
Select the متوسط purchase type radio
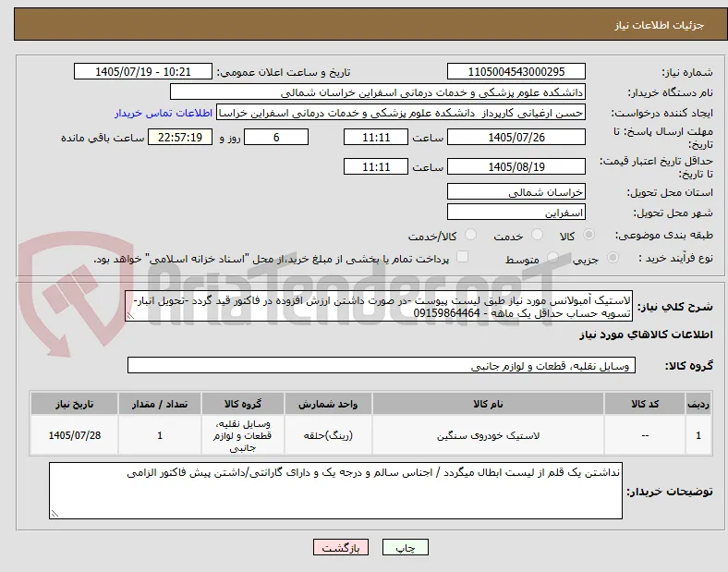pyautogui.click(x=552, y=258)
